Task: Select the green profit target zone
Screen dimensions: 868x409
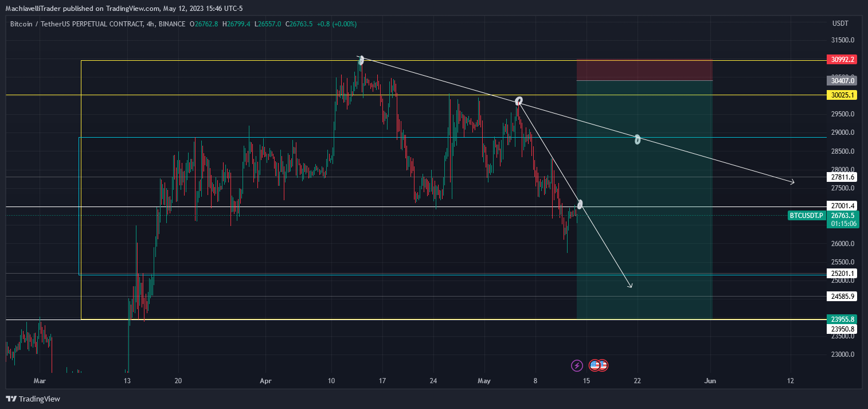Action: tap(644, 200)
